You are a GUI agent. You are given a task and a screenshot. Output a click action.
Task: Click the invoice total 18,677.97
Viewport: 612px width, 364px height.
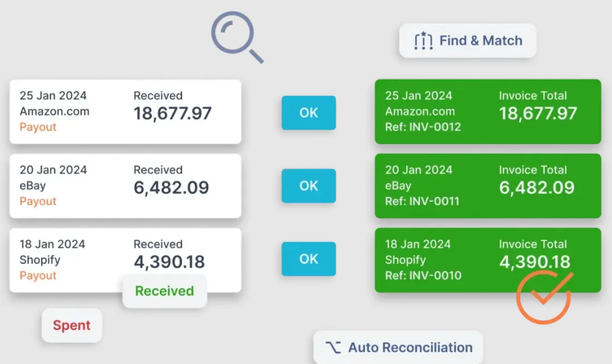538,114
